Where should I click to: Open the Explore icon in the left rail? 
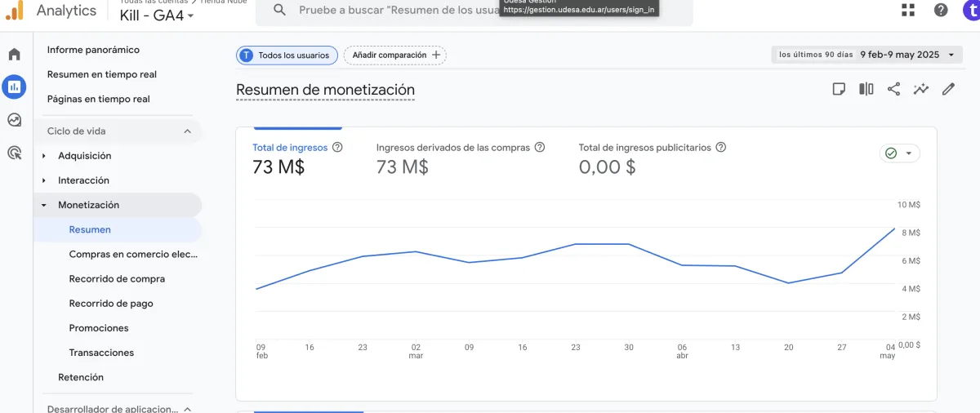coord(14,120)
